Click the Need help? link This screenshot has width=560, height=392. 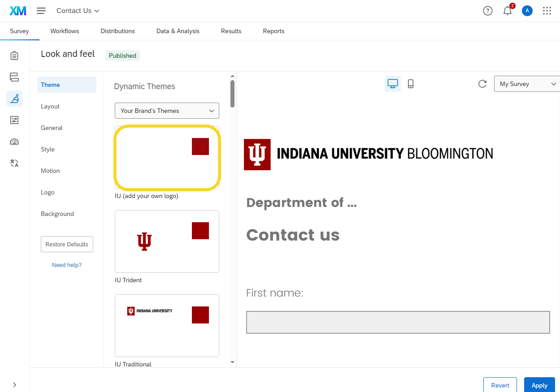[x=67, y=265]
